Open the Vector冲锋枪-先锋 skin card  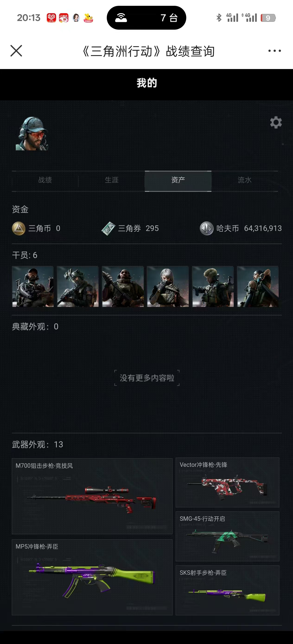227,482
